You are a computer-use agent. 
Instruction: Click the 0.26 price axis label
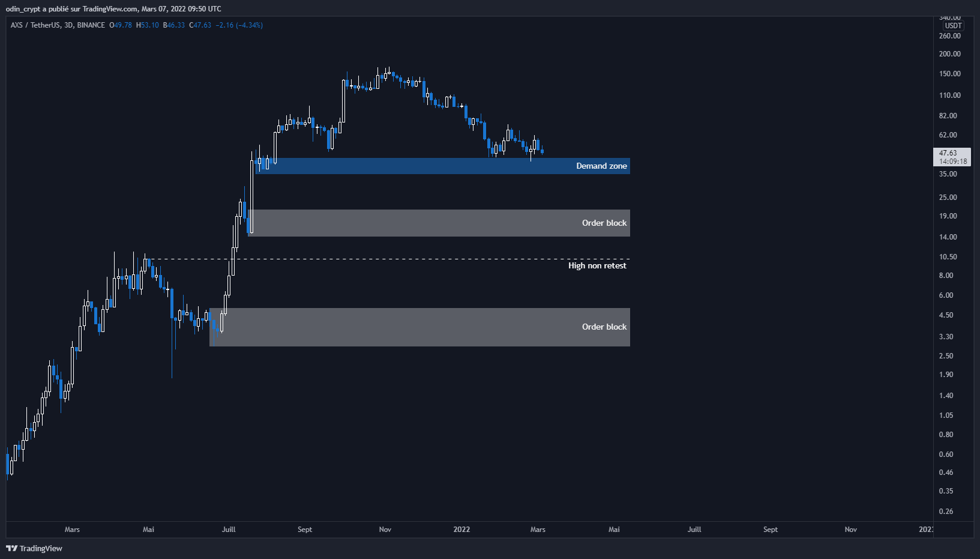click(x=946, y=512)
